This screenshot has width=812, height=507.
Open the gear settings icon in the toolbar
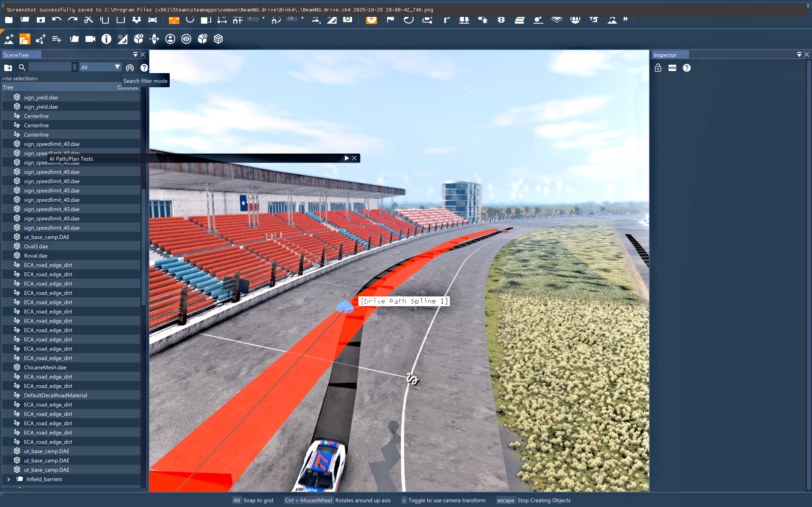(136, 19)
